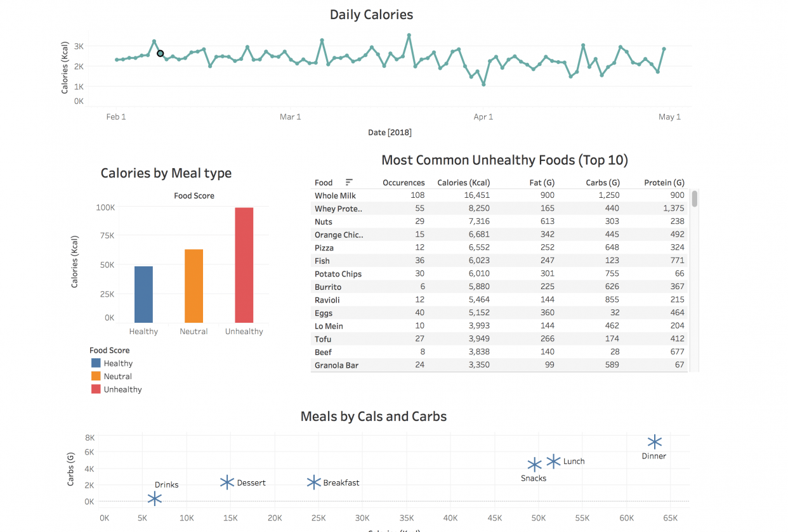The height and width of the screenshot is (532, 788).
Task: Select the Dessert mark in the scatter plot
Action: coord(227,483)
